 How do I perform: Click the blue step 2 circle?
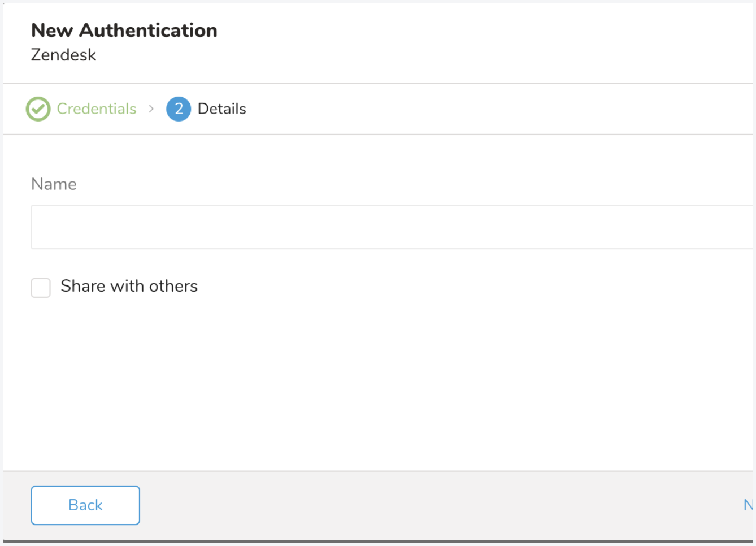179,109
